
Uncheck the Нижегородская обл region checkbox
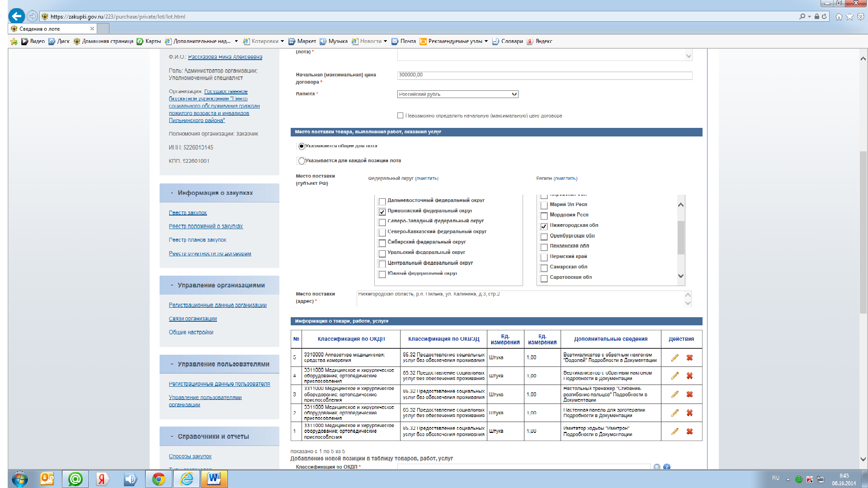[544, 226]
